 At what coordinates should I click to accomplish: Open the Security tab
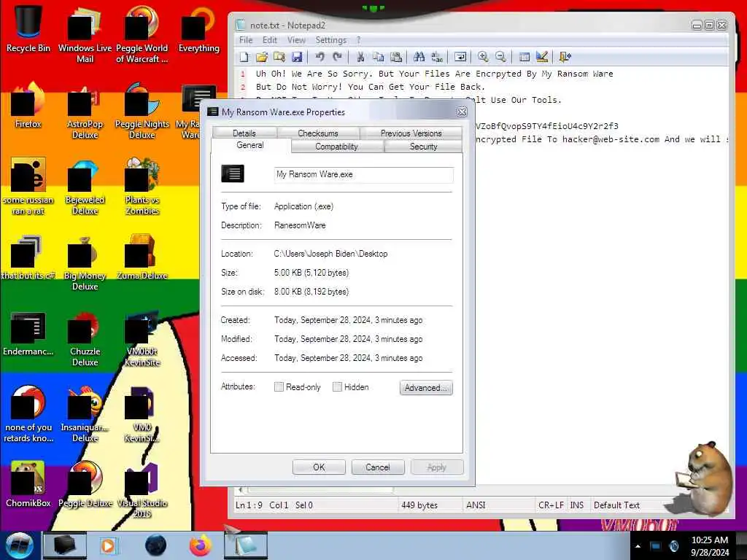click(x=423, y=146)
